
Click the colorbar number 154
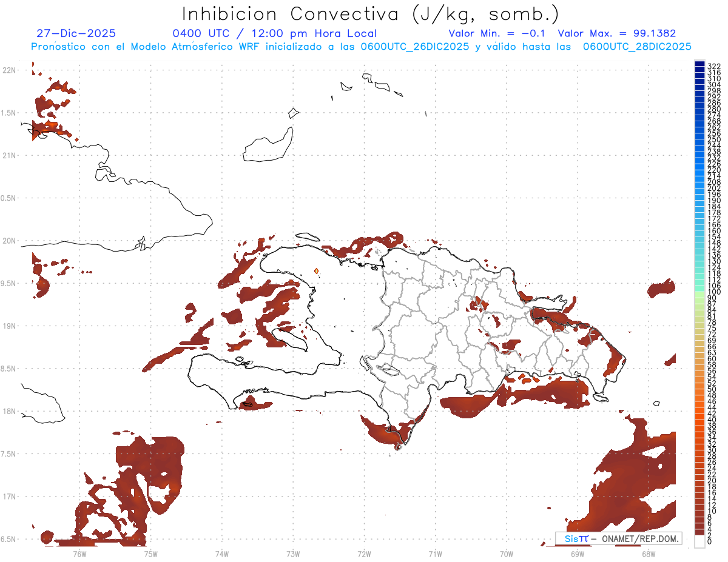tap(714, 237)
